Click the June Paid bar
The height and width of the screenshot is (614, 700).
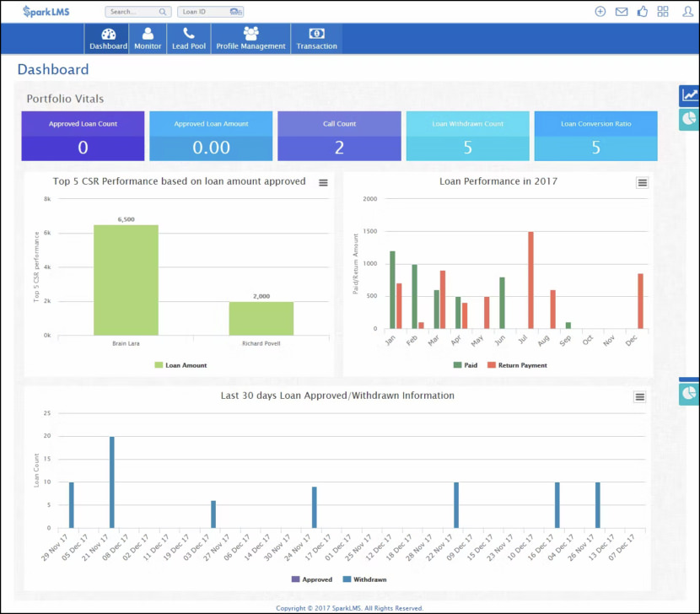tap(503, 303)
